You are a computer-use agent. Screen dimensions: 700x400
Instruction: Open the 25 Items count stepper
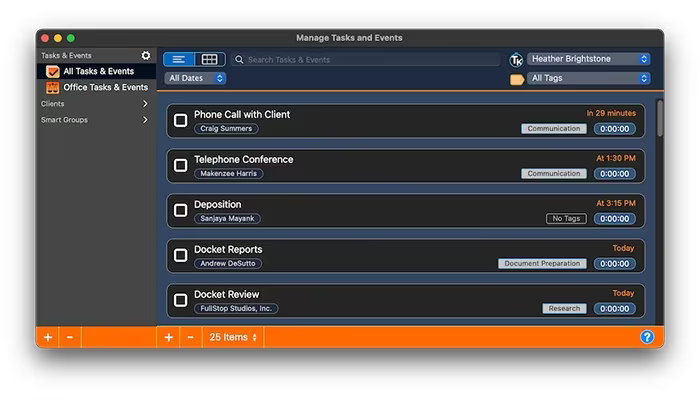233,338
